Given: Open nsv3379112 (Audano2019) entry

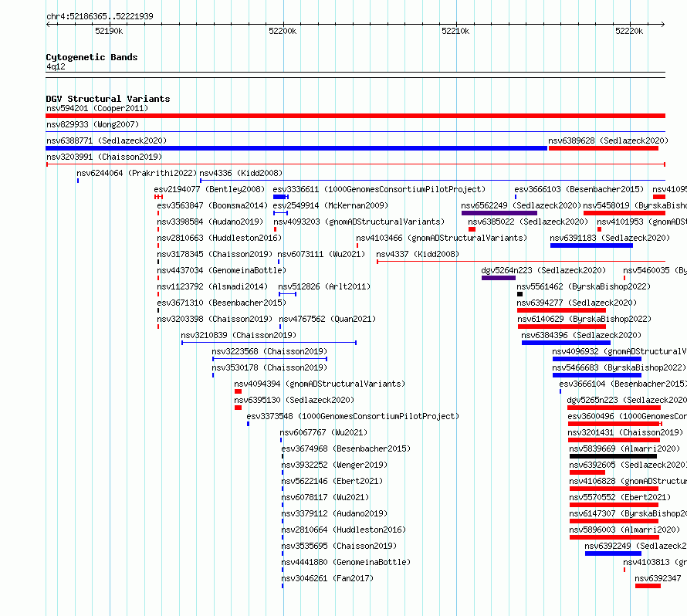Looking at the screenshot, I should click(x=334, y=513).
